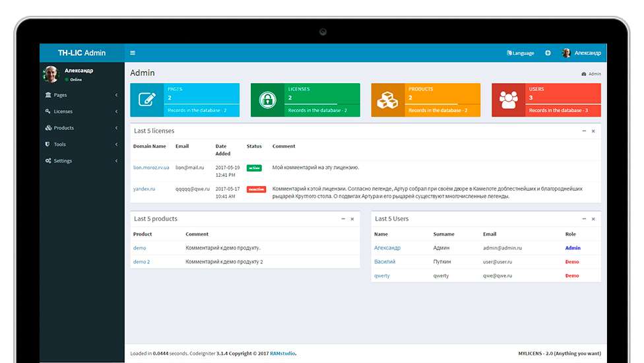Open the yandex.ru license link
644x363 pixels.
(x=144, y=189)
